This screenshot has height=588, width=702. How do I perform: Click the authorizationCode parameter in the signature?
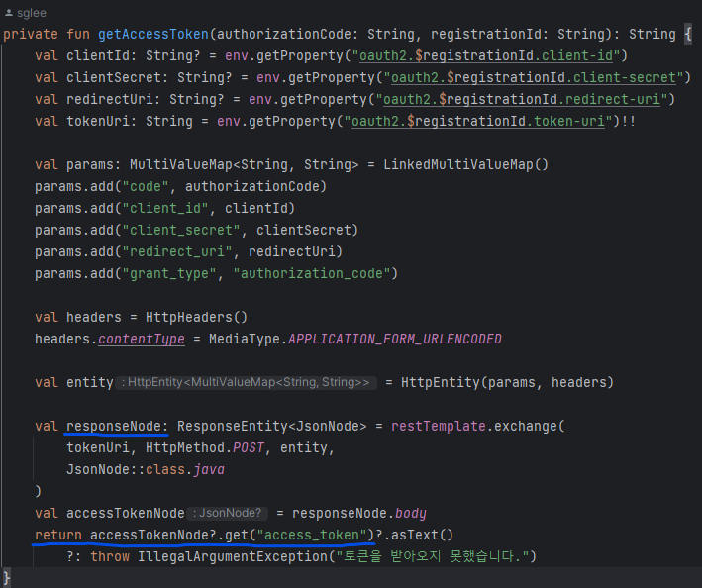284,34
